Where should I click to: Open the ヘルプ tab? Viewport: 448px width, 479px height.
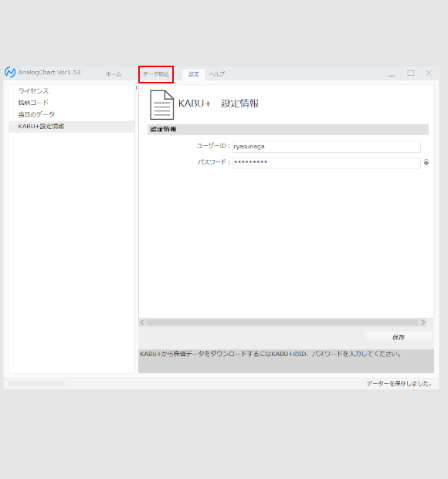(x=217, y=74)
